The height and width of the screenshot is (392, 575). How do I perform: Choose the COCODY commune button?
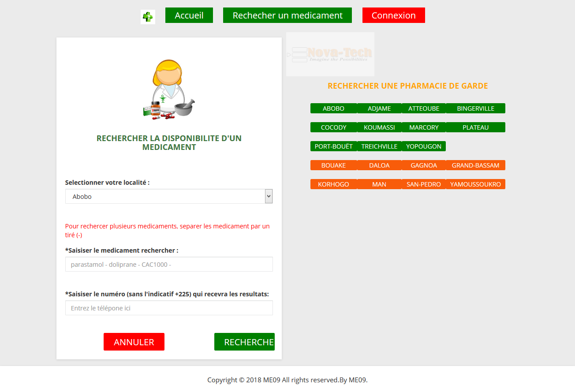pos(333,127)
